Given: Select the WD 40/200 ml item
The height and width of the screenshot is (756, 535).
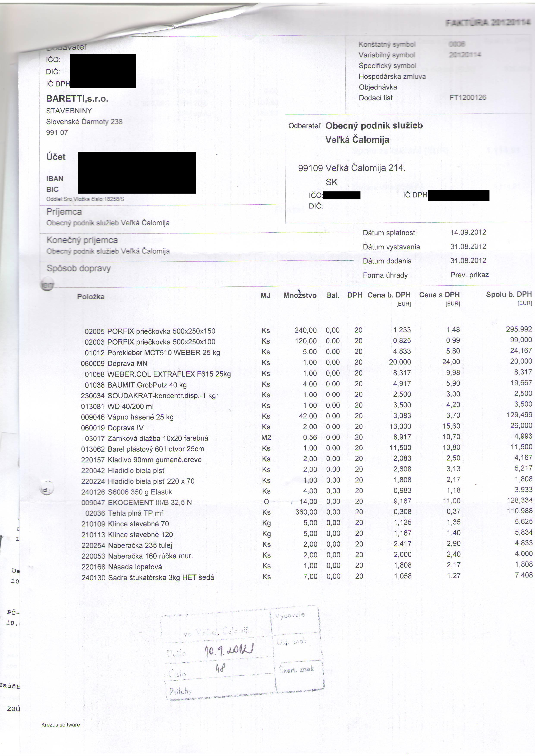Looking at the screenshot, I should click(117, 406).
